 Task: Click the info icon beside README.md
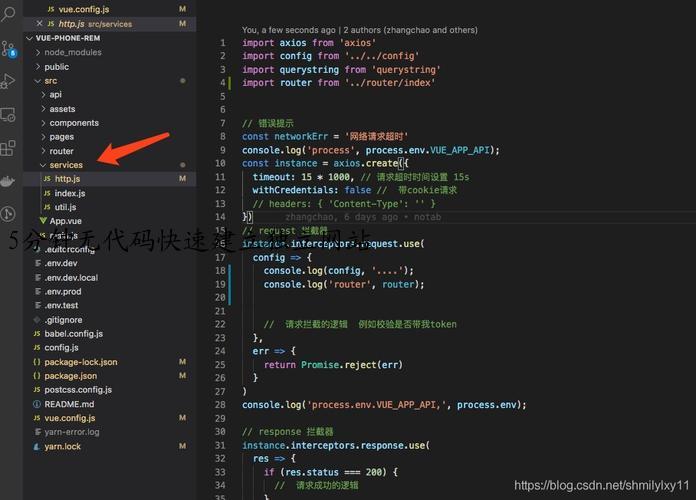(37, 404)
